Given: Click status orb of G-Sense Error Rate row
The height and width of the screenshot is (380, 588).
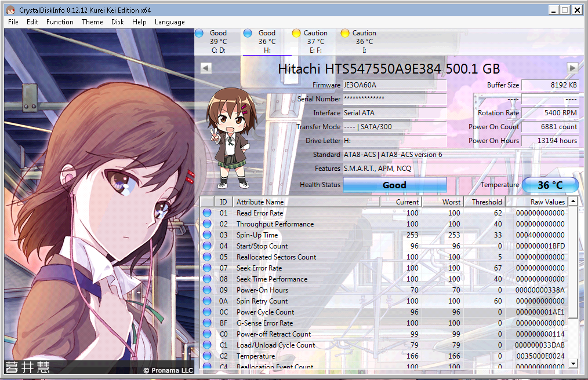Looking at the screenshot, I should pos(207,323).
